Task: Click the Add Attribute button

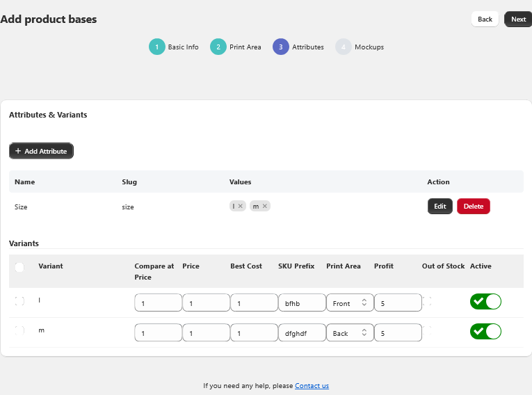Action: click(41, 151)
